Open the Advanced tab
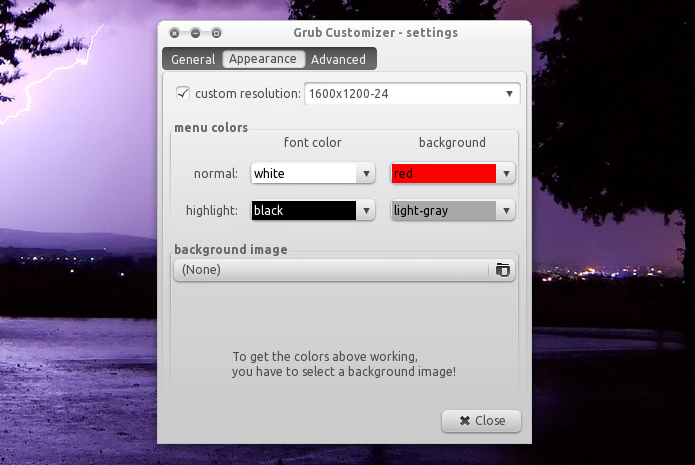The image size is (695, 465). coord(338,59)
